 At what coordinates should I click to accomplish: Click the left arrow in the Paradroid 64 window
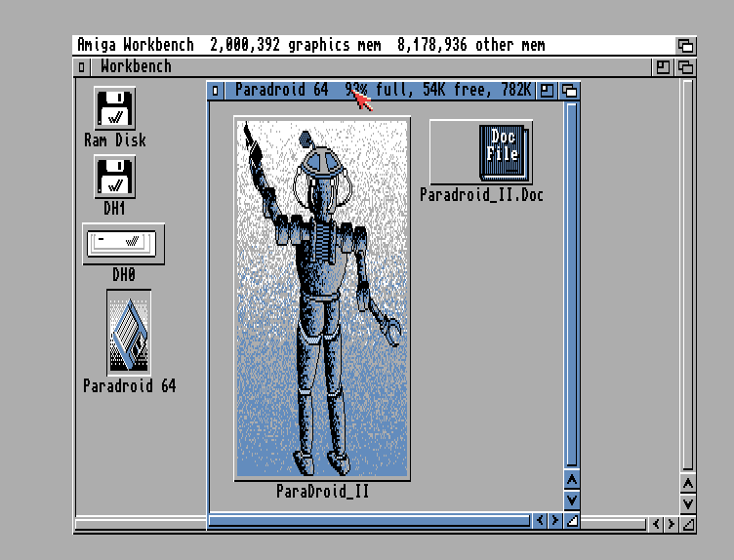(x=540, y=520)
